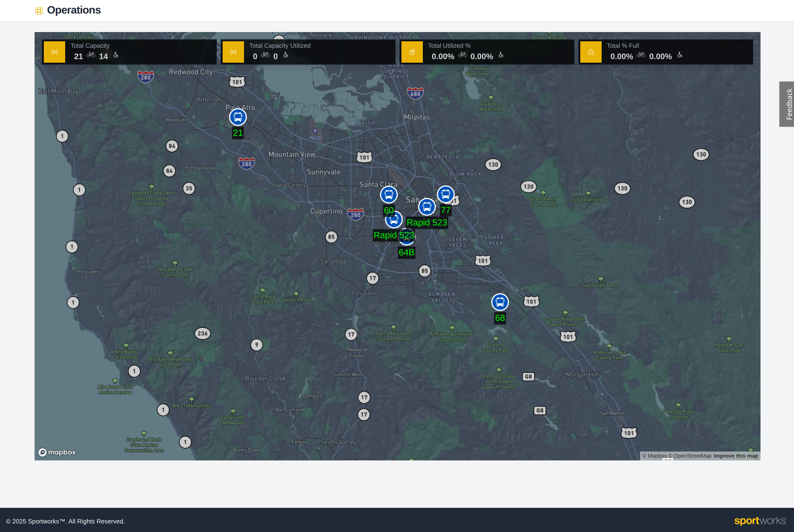Screen dimensions: 794x532
Task: Click the Total Capacity yellow variable icon
Action: coord(55,52)
